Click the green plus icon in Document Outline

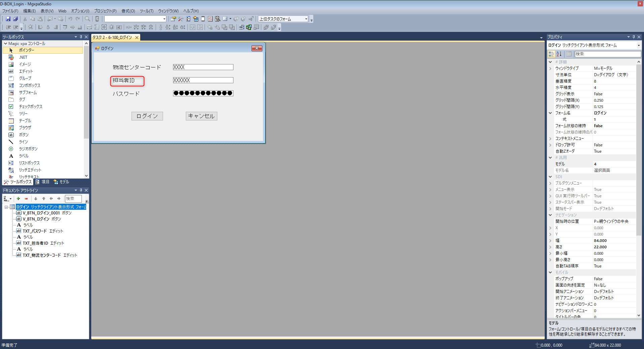point(18,199)
